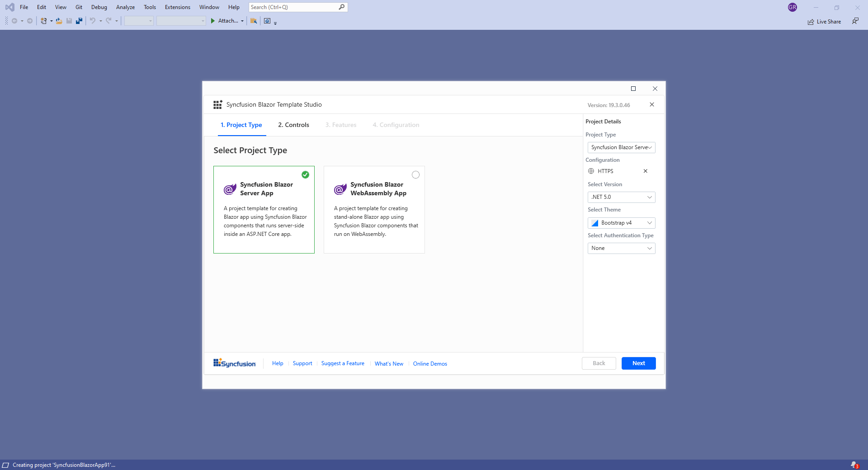Click the Bootstrap v4 theme swatch
The width and height of the screenshot is (868, 470).
[594, 223]
